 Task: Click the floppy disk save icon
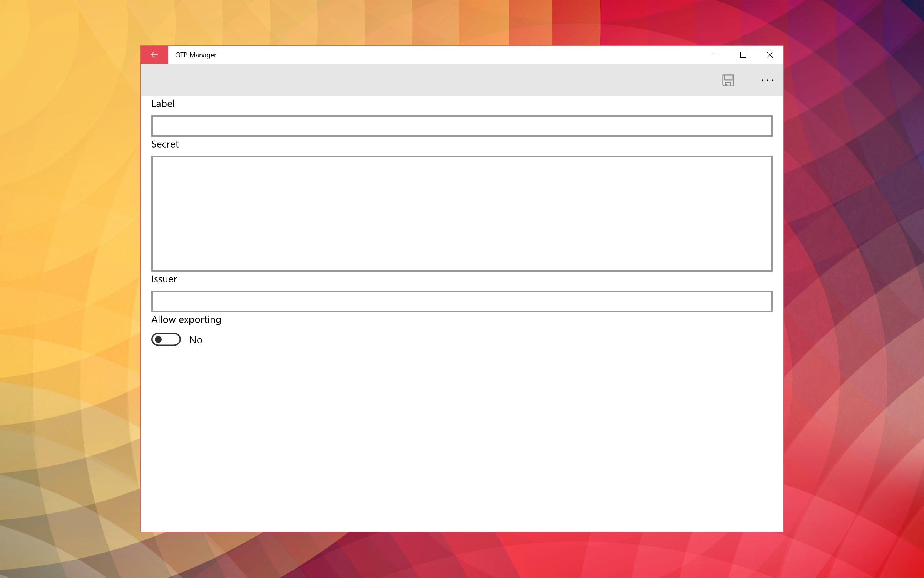(x=728, y=80)
